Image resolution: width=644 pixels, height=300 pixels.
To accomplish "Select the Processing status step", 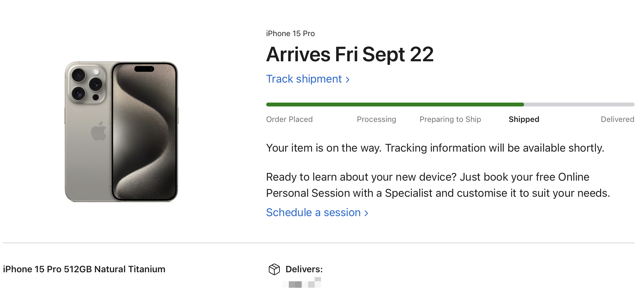I will [376, 119].
